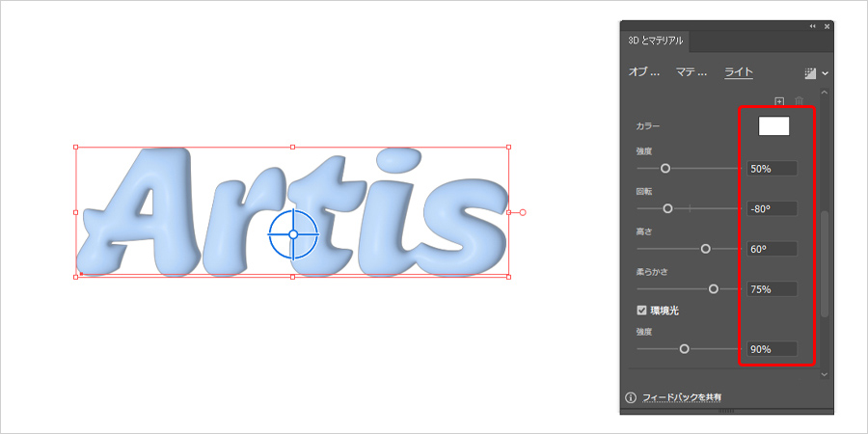Click the 柔らかさ slider handle
The image size is (868, 434).
[714, 289]
